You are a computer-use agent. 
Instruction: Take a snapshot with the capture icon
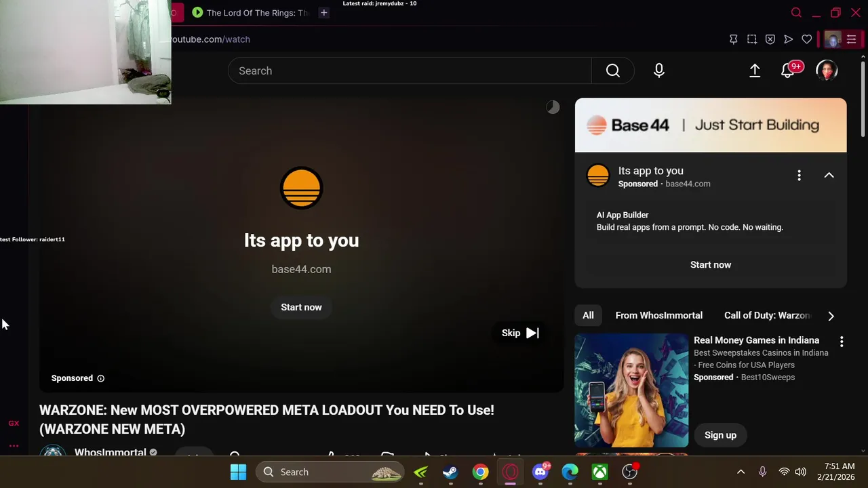(751, 39)
